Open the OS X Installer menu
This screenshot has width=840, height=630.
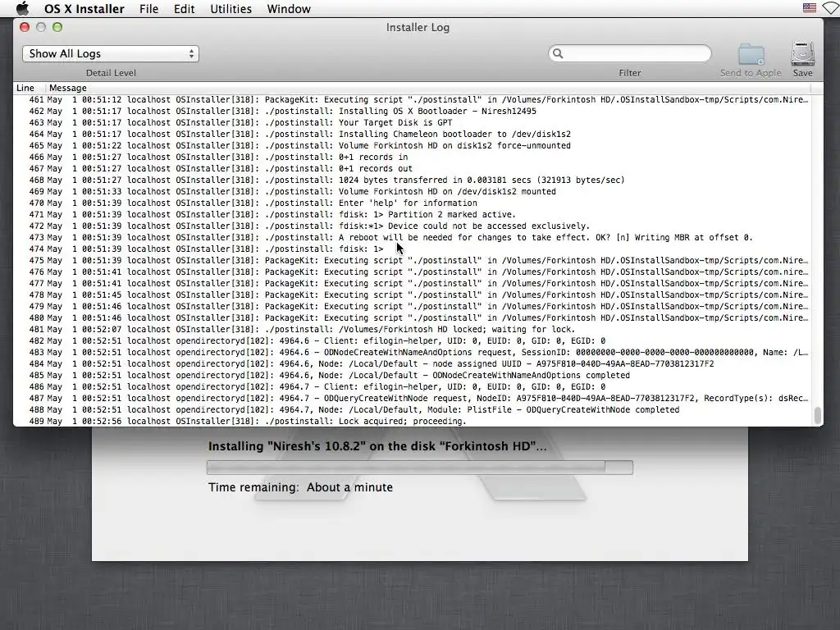tap(84, 8)
